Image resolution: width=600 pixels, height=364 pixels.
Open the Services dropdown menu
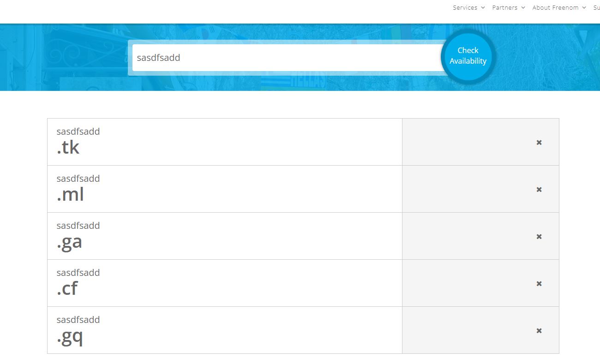click(x=468, y=7)
